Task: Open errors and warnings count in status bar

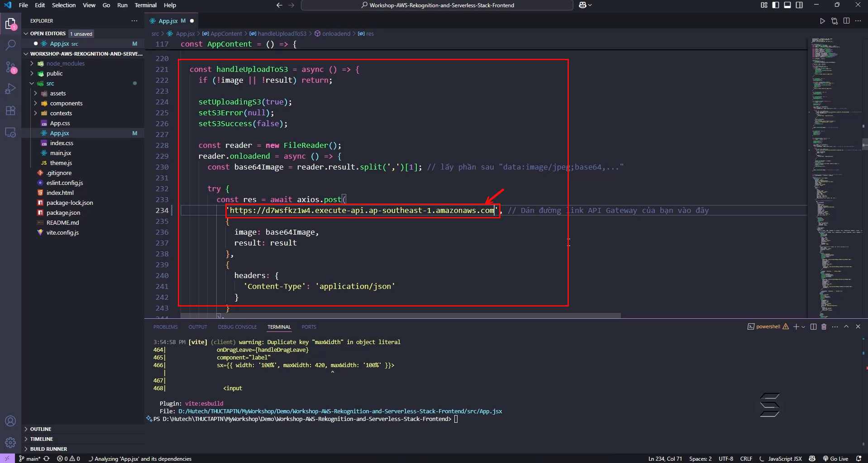Action: 68,458
